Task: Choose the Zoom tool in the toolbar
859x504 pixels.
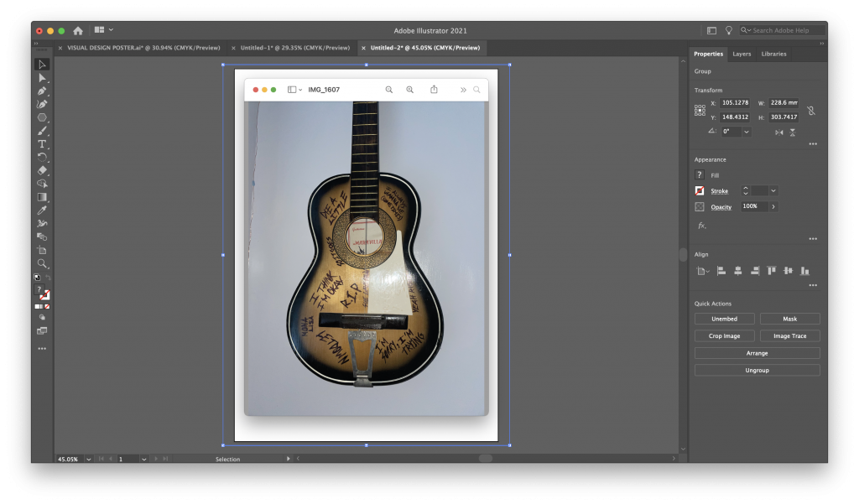Action: 42,263
